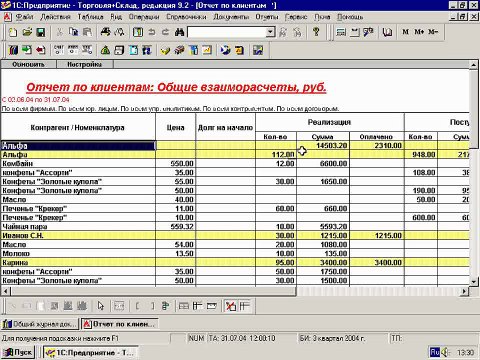Open the Отчеты menu
Image resolution: width=480 pixels, height=360 pixels.
[267, 17]
